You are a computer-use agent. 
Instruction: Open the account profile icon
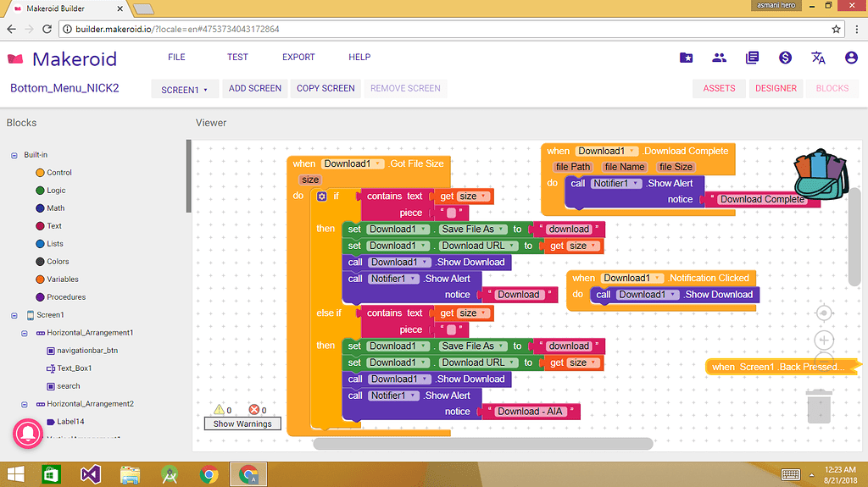click(851, 58)
